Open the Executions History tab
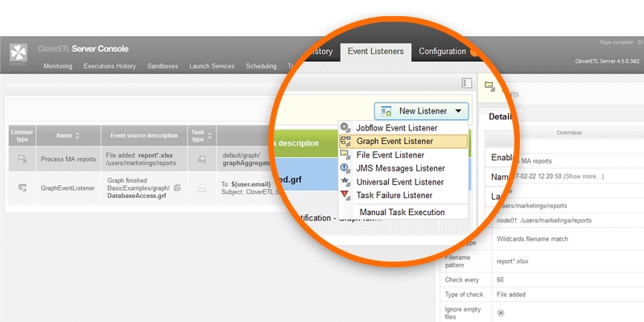 point(109,66)
